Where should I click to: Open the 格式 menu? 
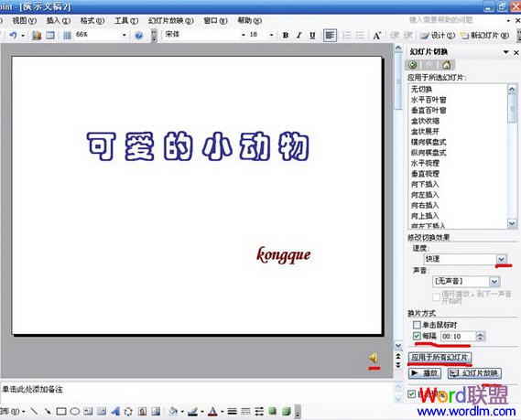click(x=92, y=20)
